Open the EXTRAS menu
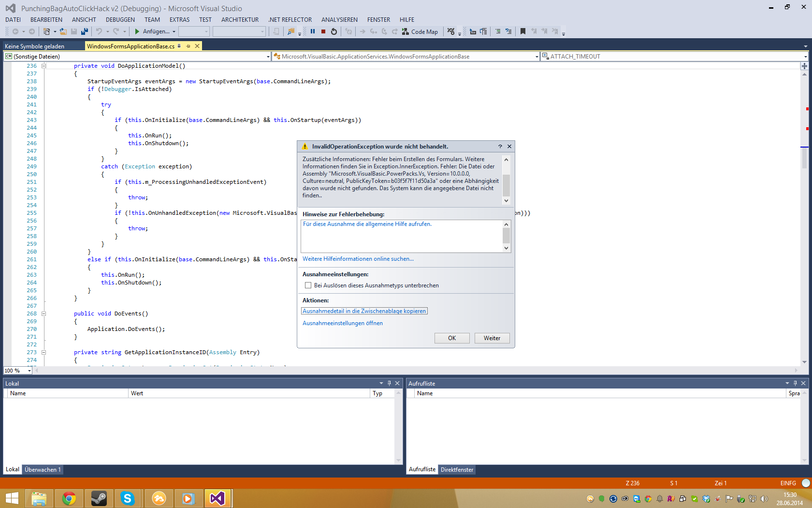The height and width of the screenshot is (508, 812). pyautogui.click(x=179, y=20)
